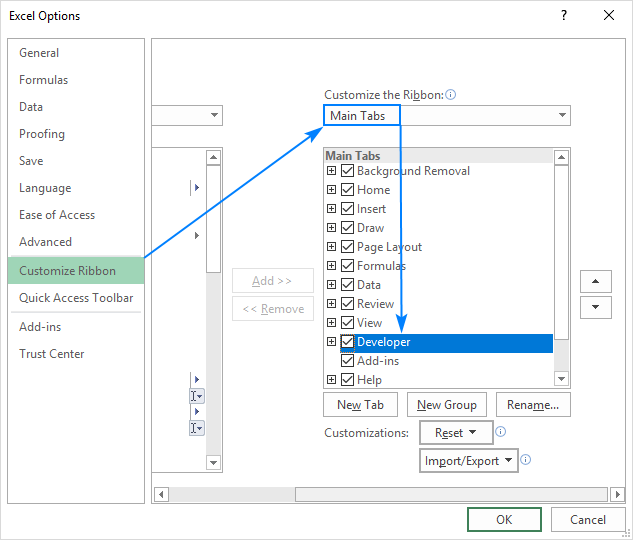This screenshot has width=633, height=540.
Task: Go to the Trust Center category
Action: point(52,354)
